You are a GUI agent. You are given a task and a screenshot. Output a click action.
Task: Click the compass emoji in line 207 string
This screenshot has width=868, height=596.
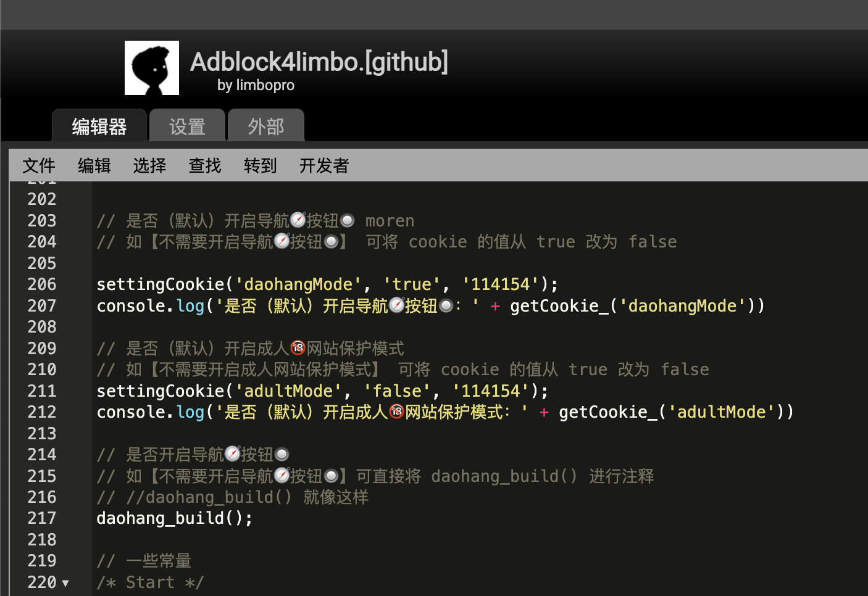point(397,305)
